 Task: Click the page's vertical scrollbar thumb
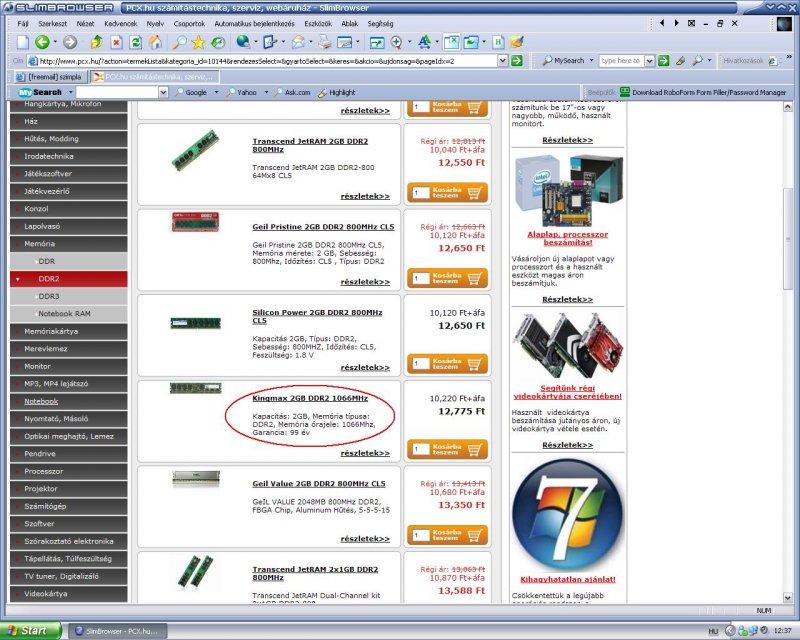click(x=788, y=239)
